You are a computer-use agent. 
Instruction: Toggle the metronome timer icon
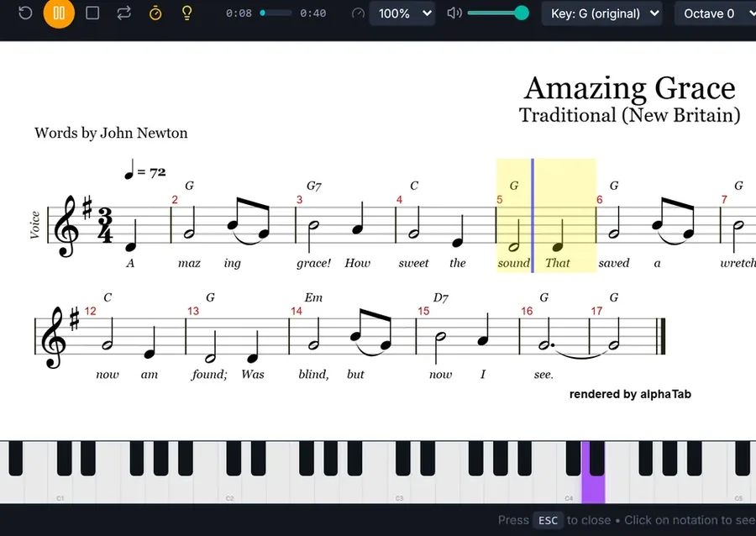coord(155,13)
